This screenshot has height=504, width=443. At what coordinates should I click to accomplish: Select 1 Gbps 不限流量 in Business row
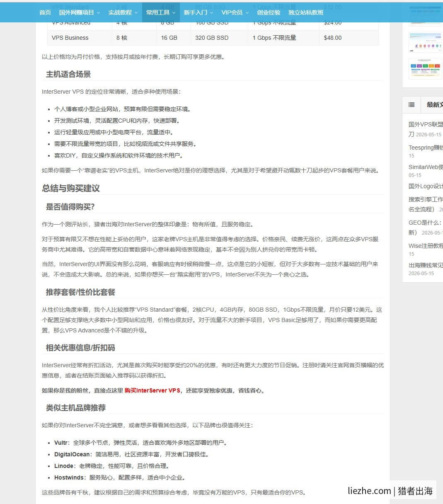pos(284,38)
